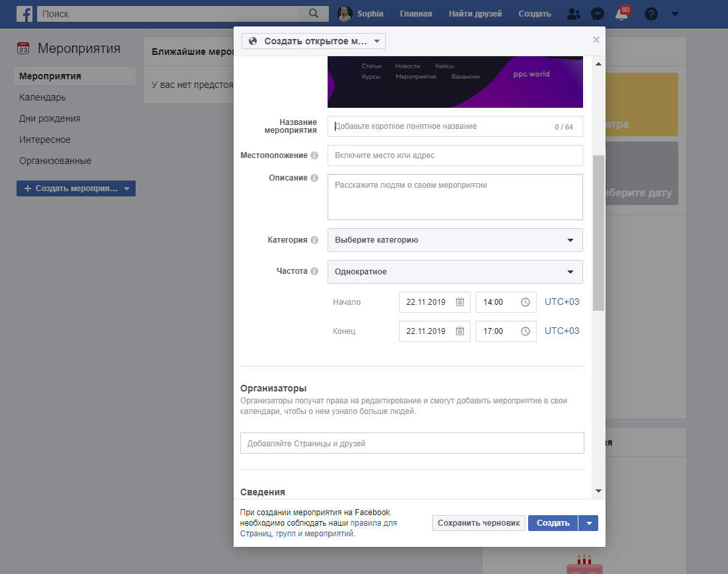Viewport: 728px width, 574px height.
Task: Open notifications bell with 80 badge
Action: 621,14
